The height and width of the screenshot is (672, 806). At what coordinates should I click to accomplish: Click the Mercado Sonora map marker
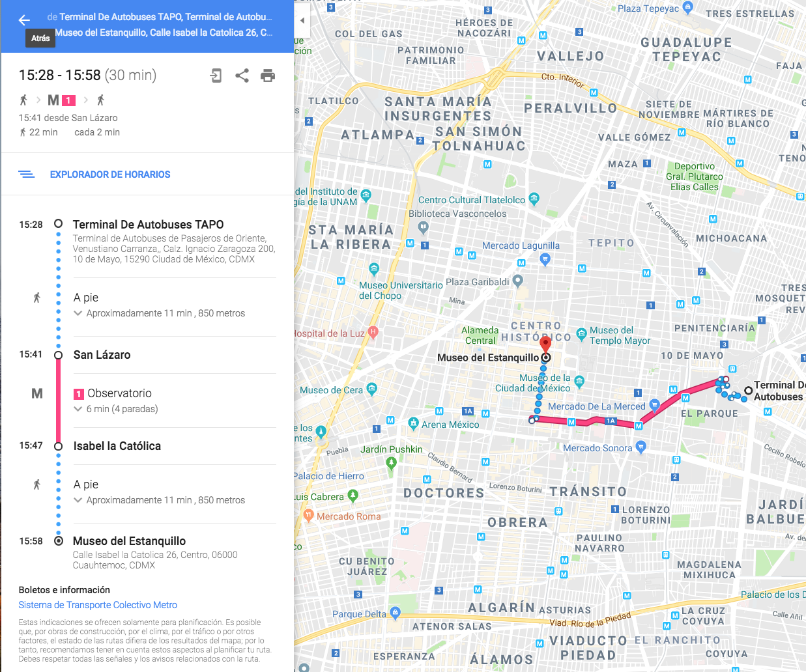[x=640, y=447]
